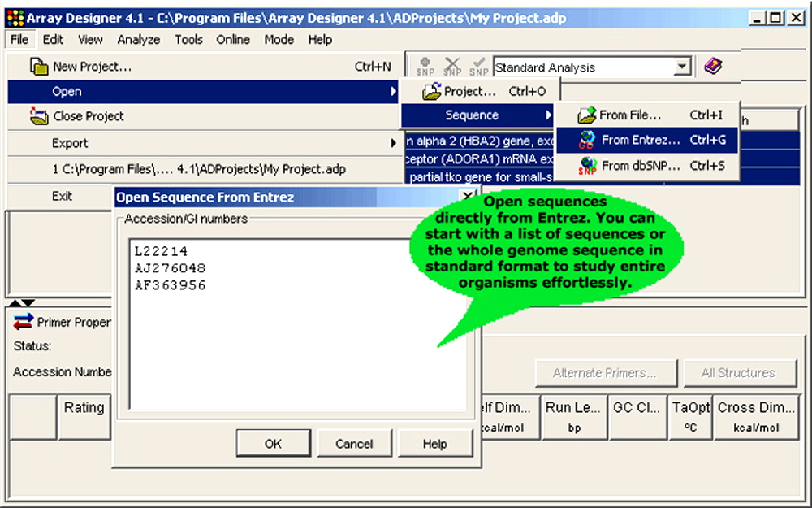Open recent file My Project.adp
Viewport: 812px width, 508px height.
coord(205,169)
